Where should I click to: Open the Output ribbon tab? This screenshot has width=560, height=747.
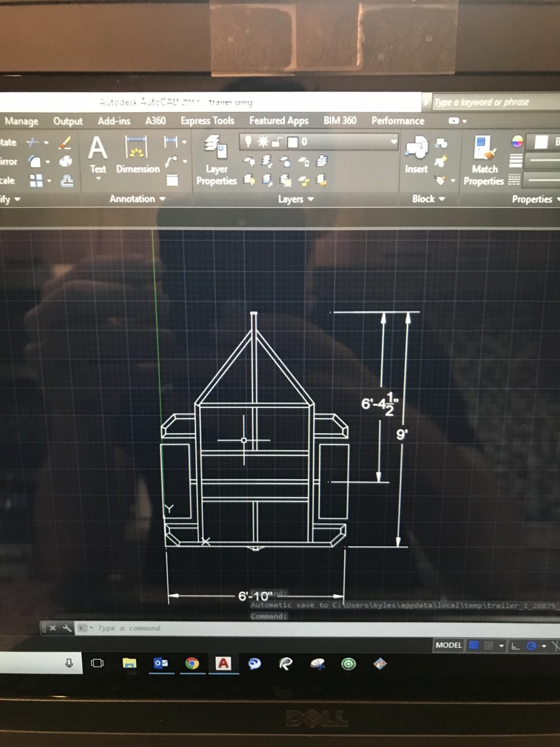tap(68, 121)
